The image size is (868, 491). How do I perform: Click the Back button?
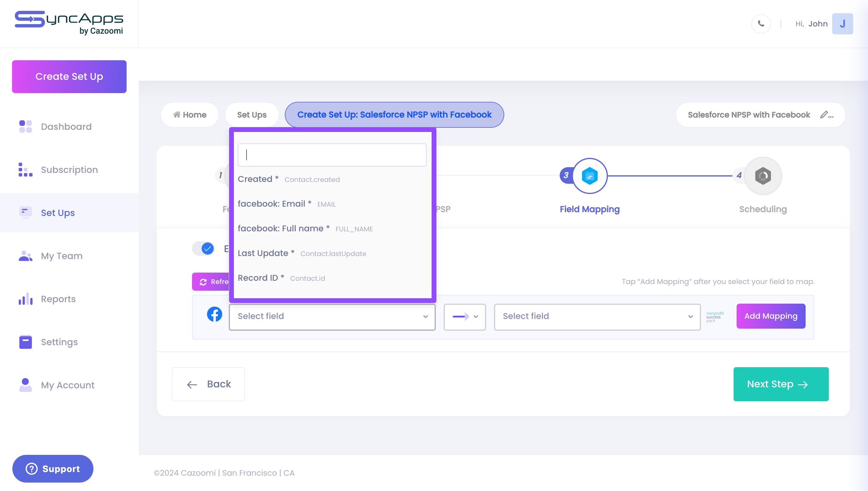208,384
